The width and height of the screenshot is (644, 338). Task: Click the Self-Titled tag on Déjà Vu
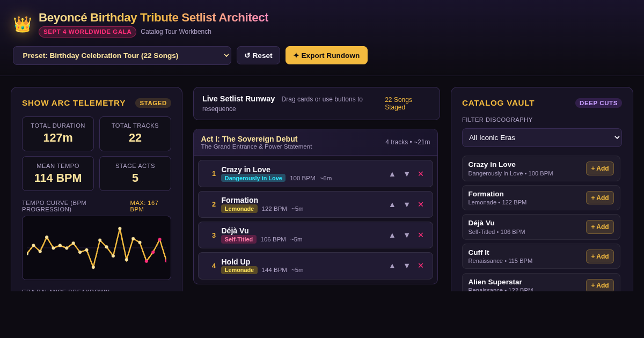(x=239, y=239)
